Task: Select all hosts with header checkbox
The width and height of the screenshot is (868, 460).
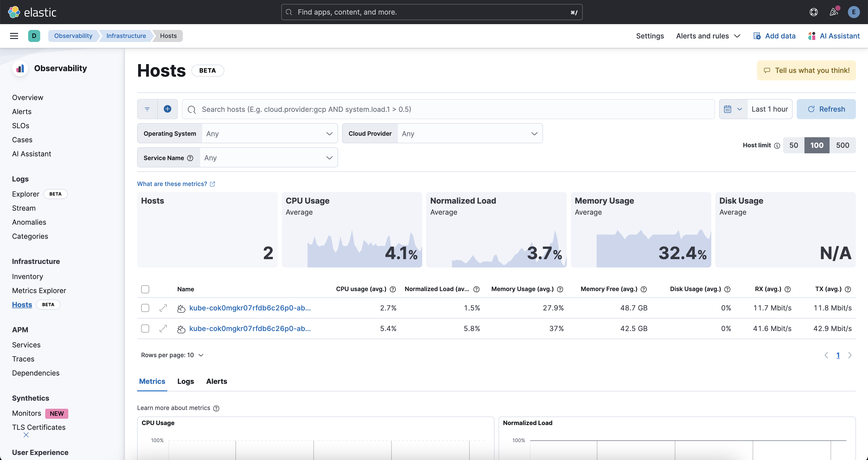Action: click(145, 289)
